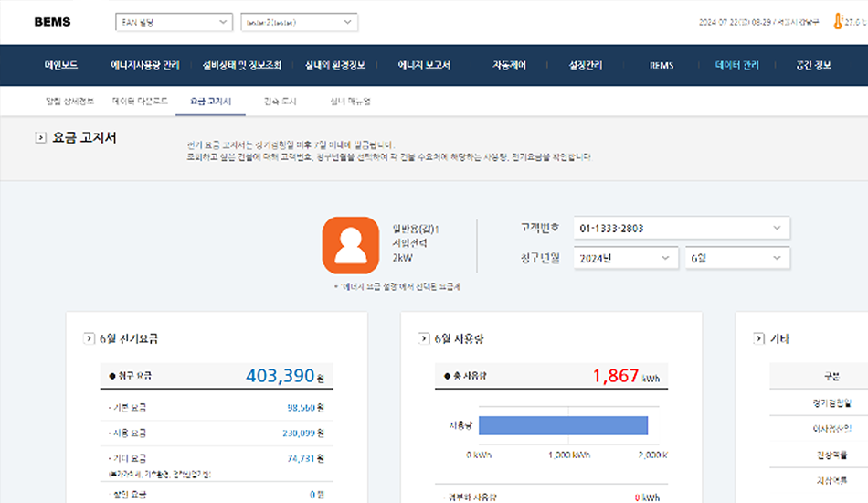This screenshot has height=503, width=868.
Task: Open the tester selection dropdown in header
Action: (x=299, y=22)
